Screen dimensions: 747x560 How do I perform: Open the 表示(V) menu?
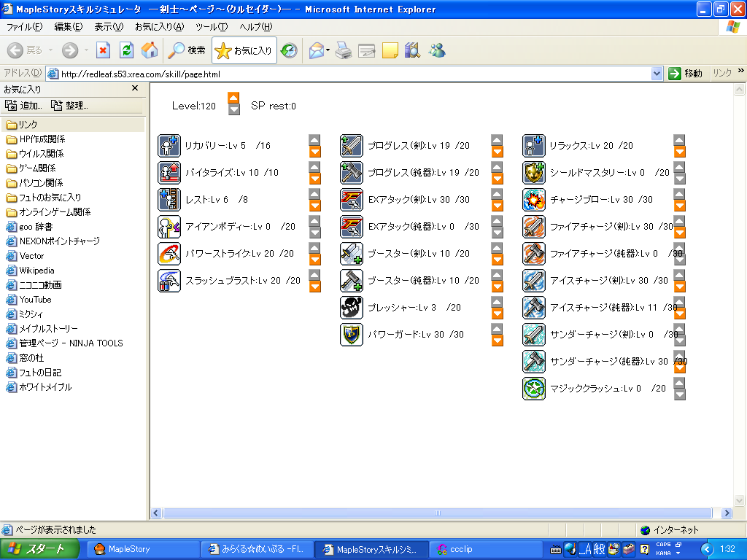[109, 27]
